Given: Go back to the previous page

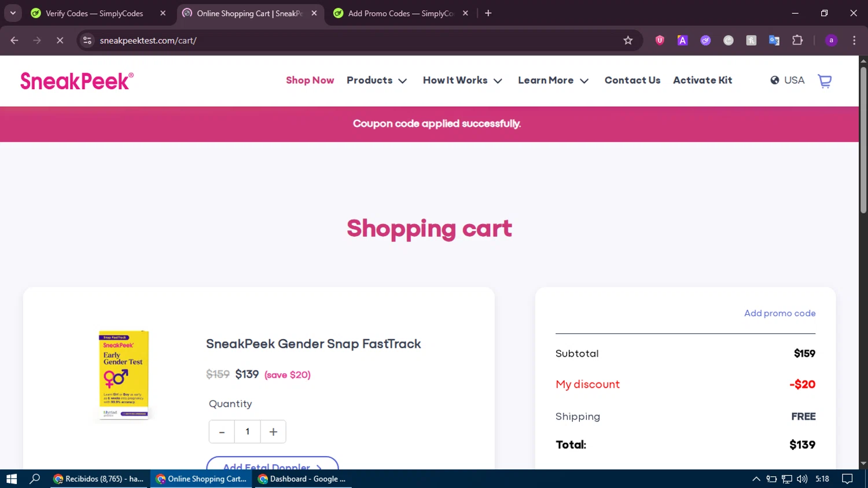Looking at the screenshot, I should click(x=14, y=41).
